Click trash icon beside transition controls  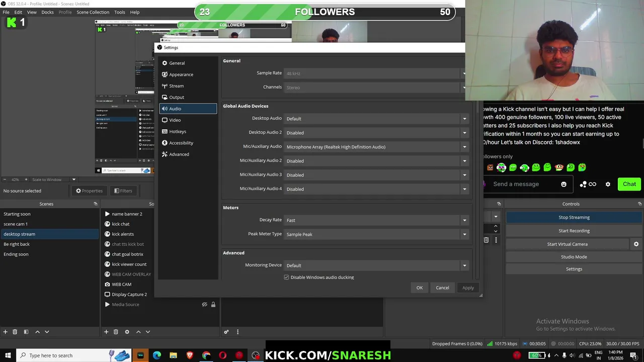tap(486, 240)
